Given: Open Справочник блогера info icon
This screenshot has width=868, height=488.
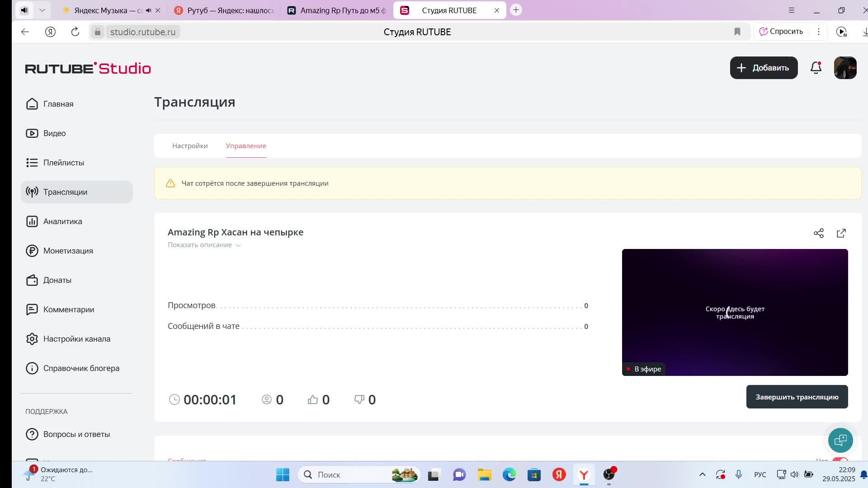Looking at the screenshot, I should pos(32,368).
